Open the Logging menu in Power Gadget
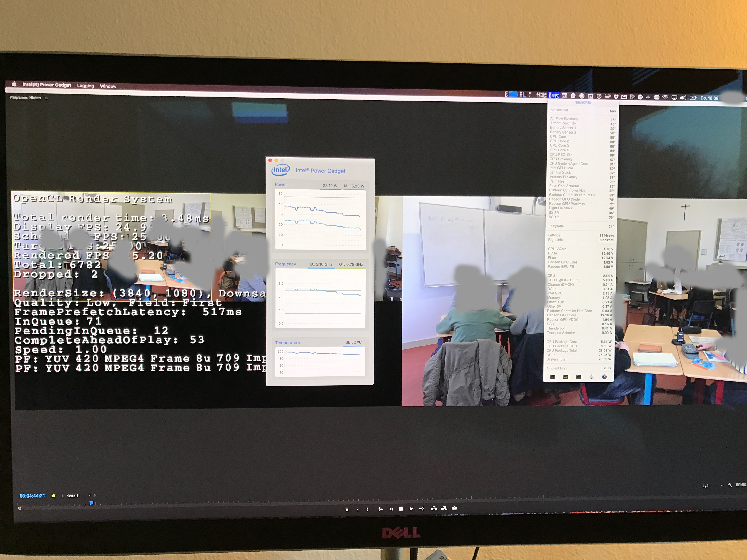 [x=85, y=85]
